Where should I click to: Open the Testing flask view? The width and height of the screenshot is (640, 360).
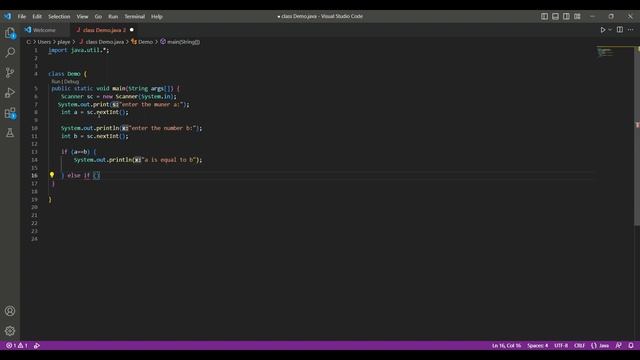click(x=10, y=133)
